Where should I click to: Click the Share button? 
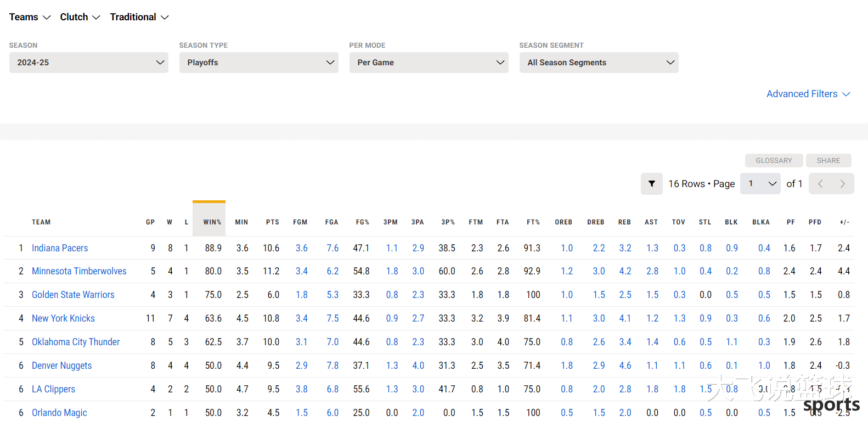828,161
